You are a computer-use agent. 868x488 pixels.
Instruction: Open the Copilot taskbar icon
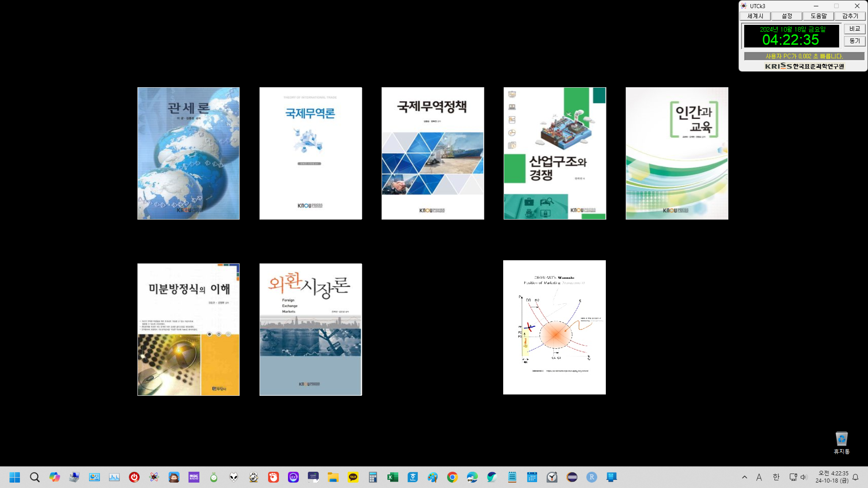coord(55,477)
